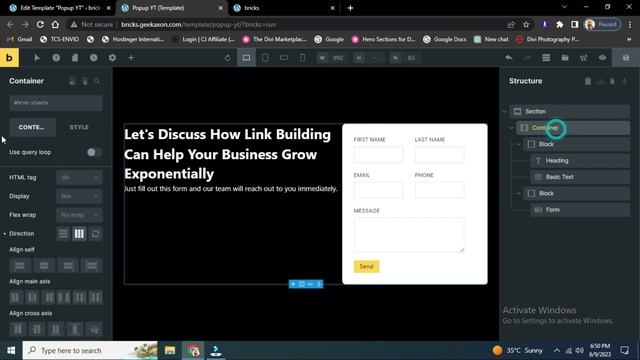This screenshot has width=640, height=360.
Task: Switch to the CONTENT tab
Action: tap(32, 127)
